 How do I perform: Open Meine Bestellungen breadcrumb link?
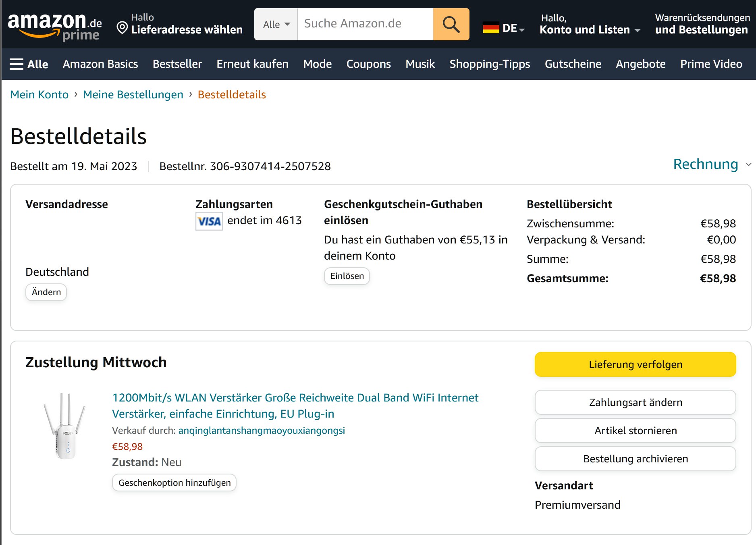pyautogui.click(x=133, y=94)
